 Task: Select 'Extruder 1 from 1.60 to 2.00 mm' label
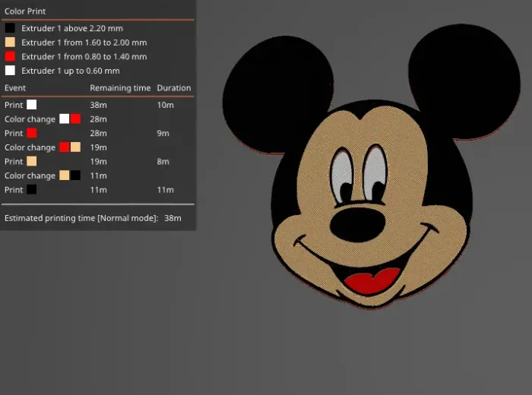point(84,43)
